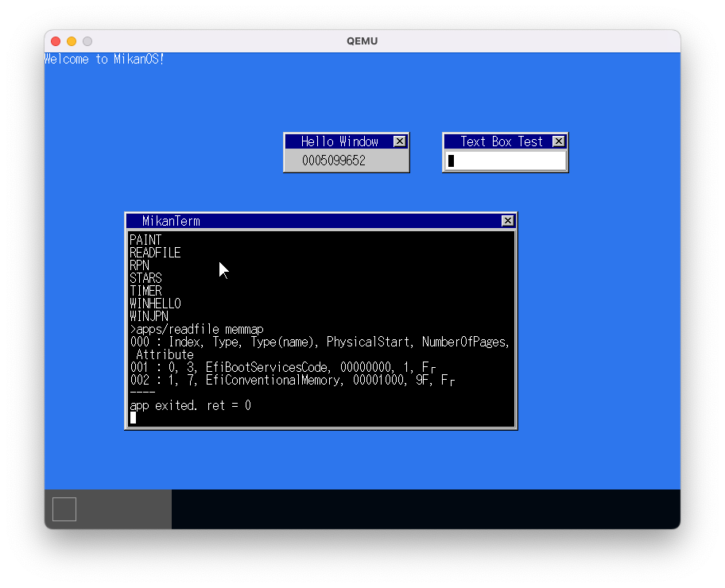The image size is (725, 588).
Task: Close the QEMU window with red button
Action: (56, 41)
